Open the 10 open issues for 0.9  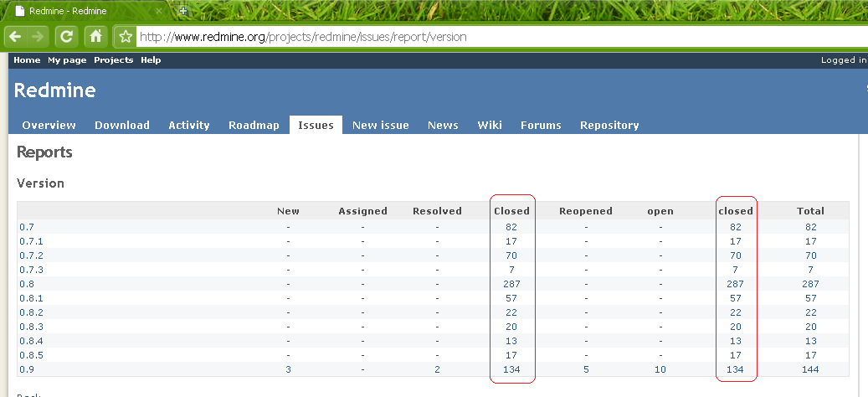coord(660,370)
